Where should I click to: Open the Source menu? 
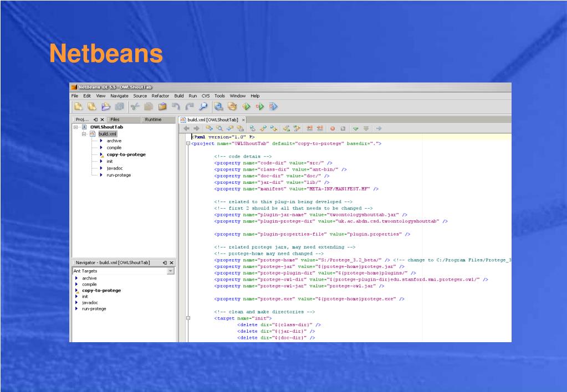coord(140,96)
